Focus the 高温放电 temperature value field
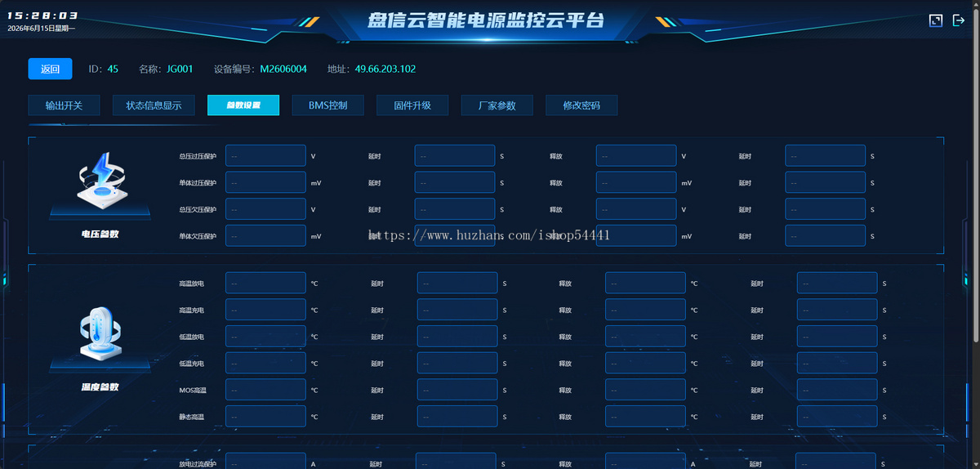Image resolution: width=980 pixels, height=469 pixels. pos(265,283)
